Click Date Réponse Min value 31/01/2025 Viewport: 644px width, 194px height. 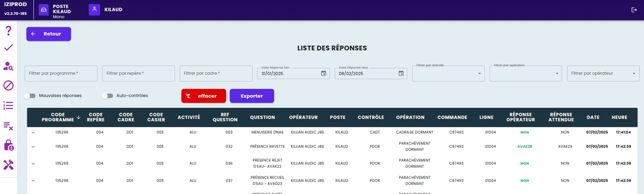pyautogui.click(x=272, y=74)
